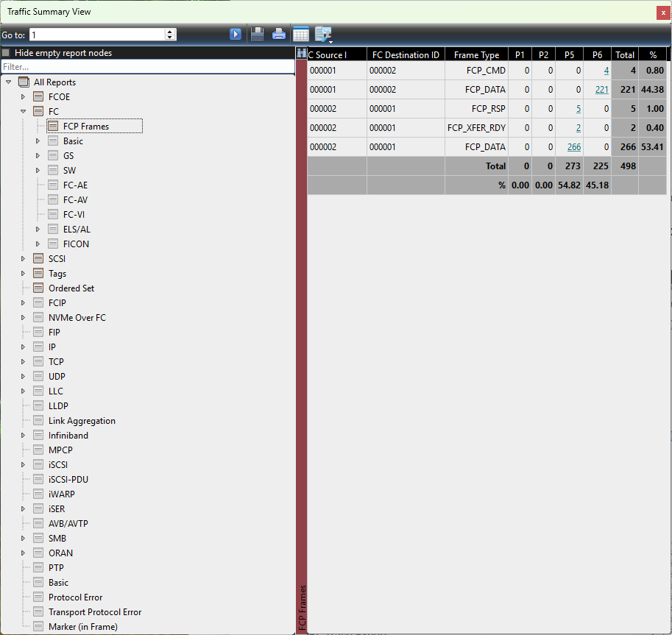672x635 pixels.
Task: Click the Protocol Error report icon
Action: click(x=38, y=597)
